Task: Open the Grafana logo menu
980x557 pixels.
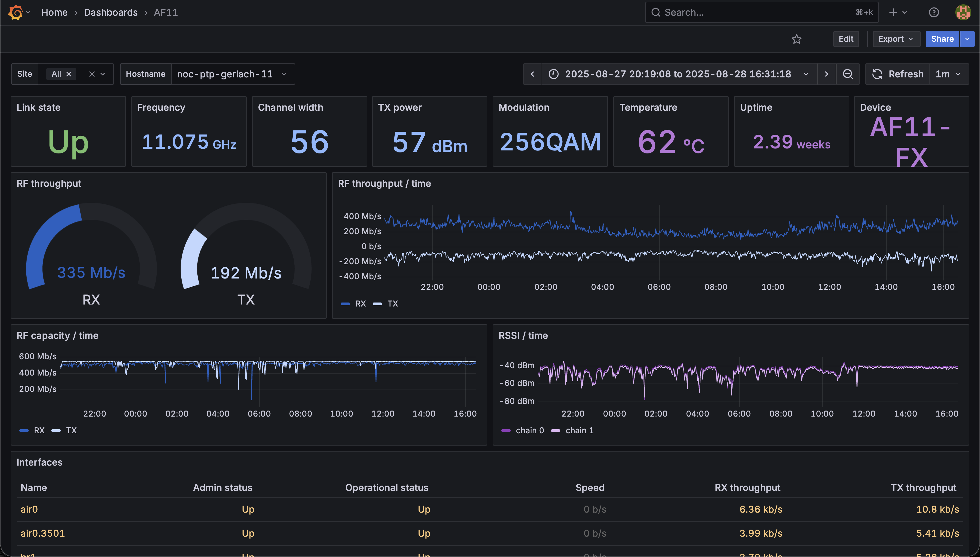Action: [16, 12]
